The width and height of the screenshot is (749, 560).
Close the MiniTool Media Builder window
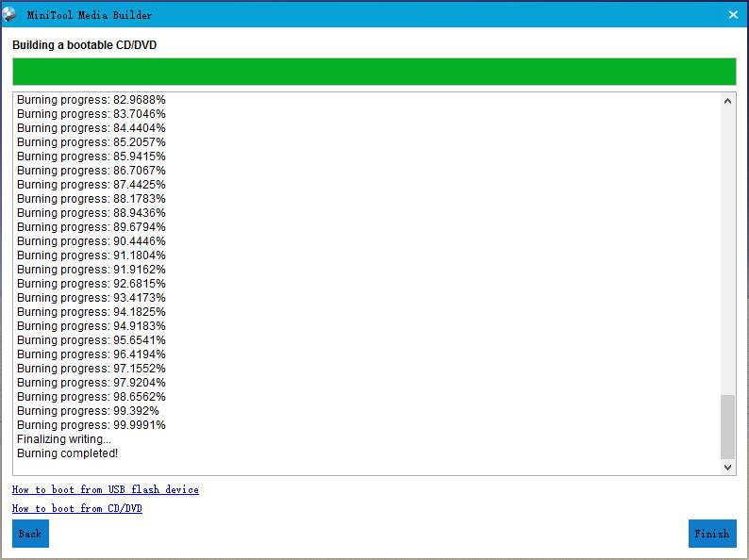pos(733,14)
